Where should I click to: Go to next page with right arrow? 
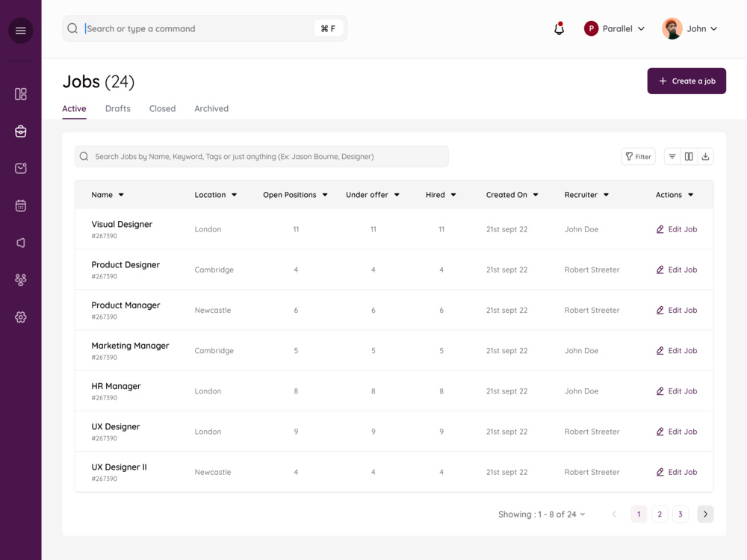[705, 514]
